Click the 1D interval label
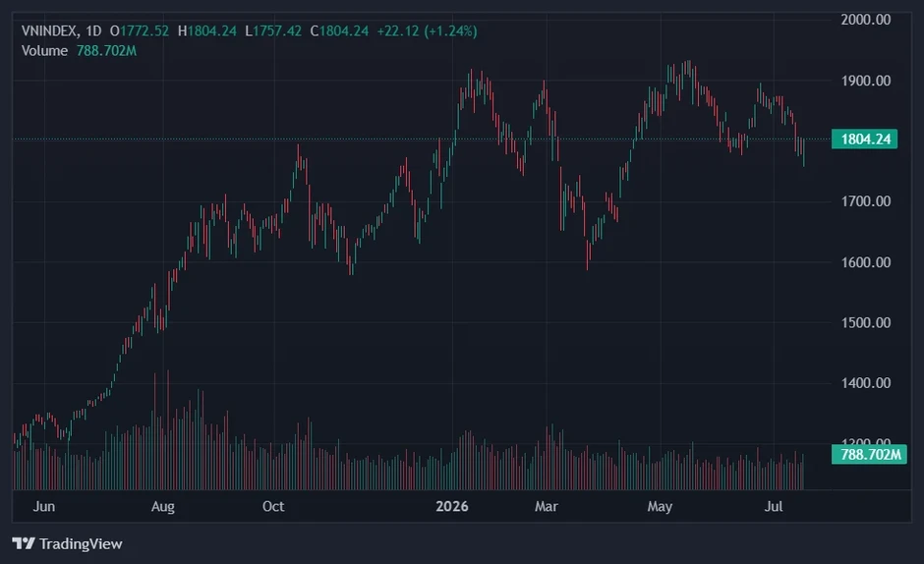This screenshot has height=564, width=924. point(93,30)
